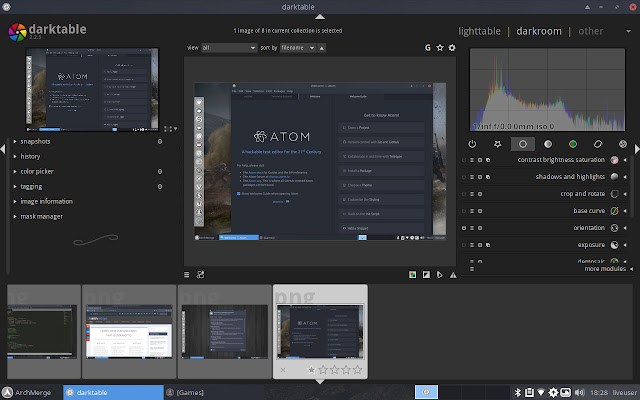The height and width of the screenshot is (400, 640).
Task: Collapse the filmstrip bottom panel arrow
Action: [320, 382]
